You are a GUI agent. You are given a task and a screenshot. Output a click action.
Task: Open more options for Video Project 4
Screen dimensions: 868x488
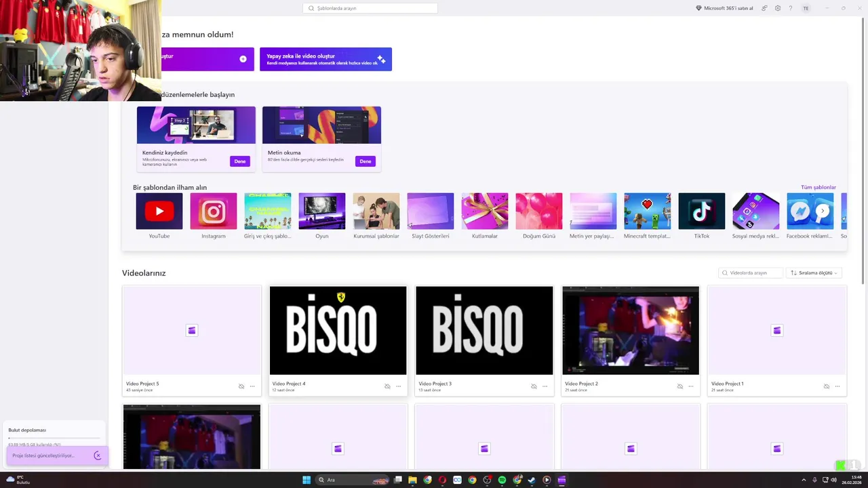(x=398, y=386)
